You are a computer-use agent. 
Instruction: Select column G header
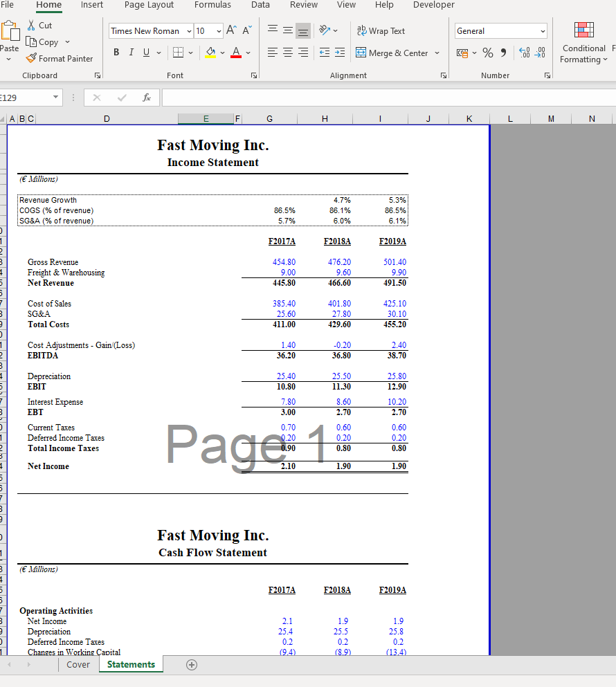click(x=270, y=119)
